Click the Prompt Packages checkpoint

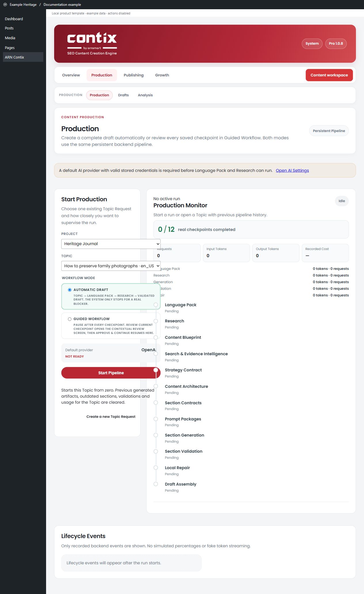click(183, 419)
